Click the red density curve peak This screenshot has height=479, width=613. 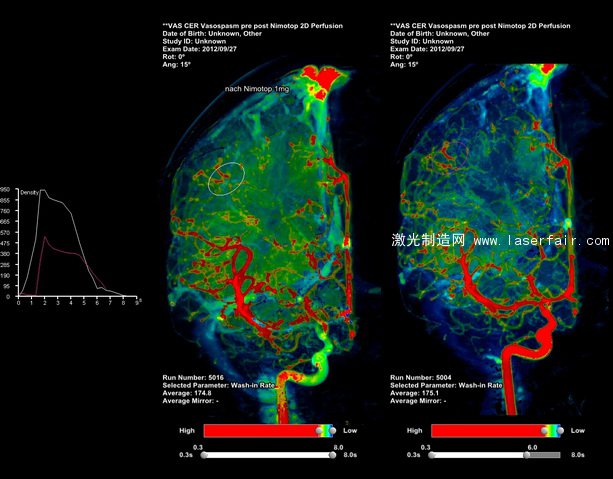pyautogui.click(x=46, y=237)
